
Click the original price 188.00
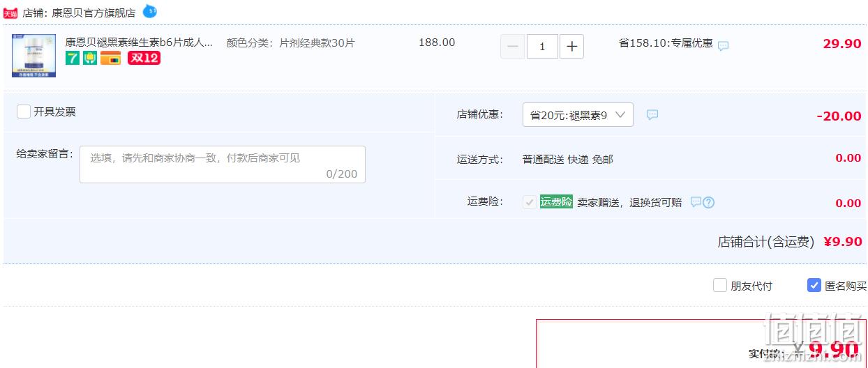coord(437,43)
